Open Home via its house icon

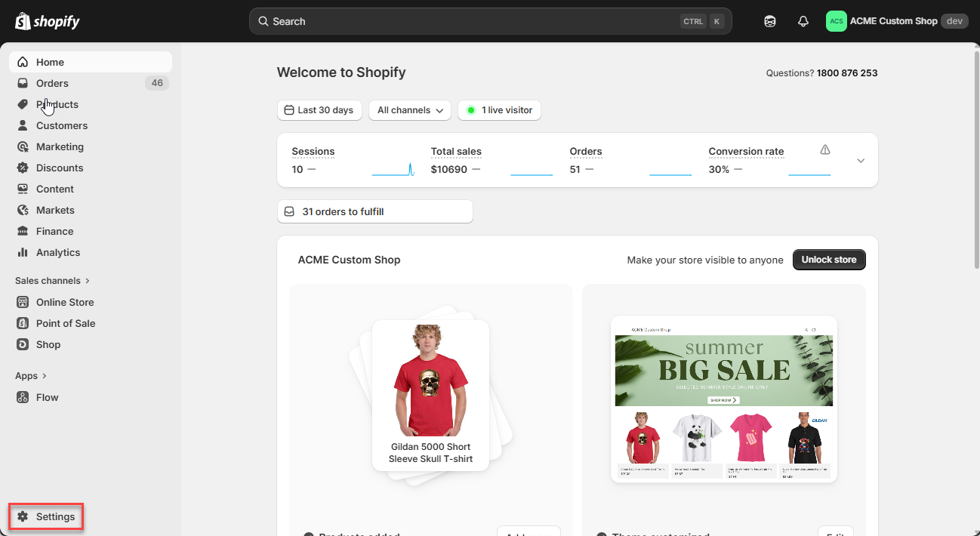23,62
